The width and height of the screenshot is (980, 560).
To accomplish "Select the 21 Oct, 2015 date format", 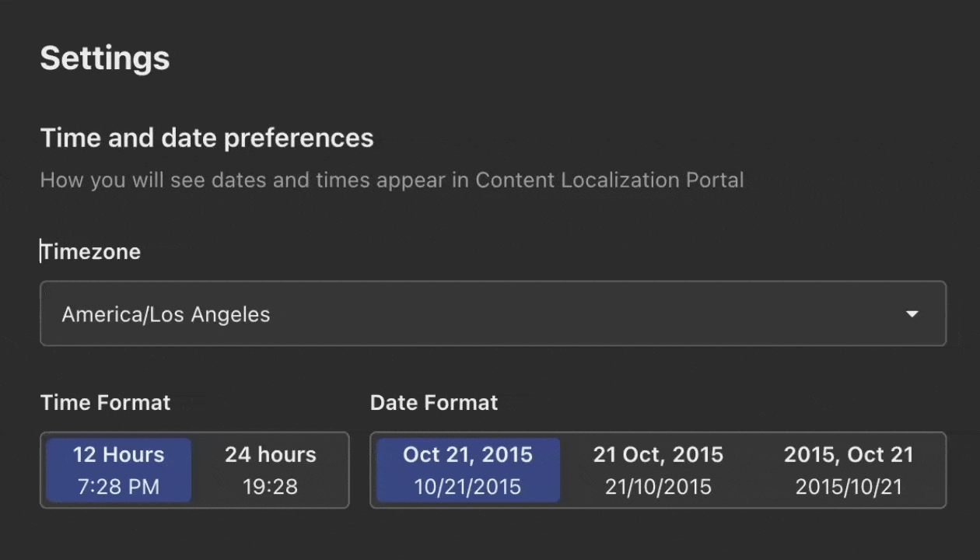I will pos(658,470).
